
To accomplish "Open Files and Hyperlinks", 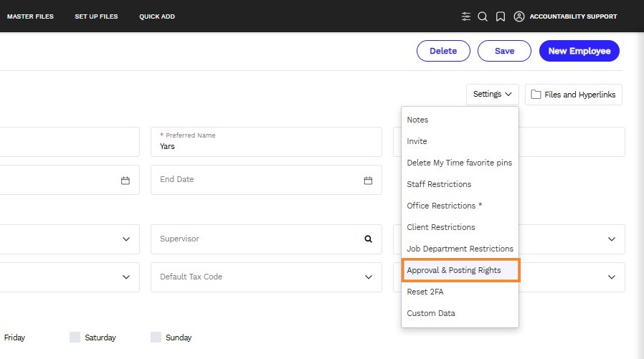I will (x=573, y=95).
